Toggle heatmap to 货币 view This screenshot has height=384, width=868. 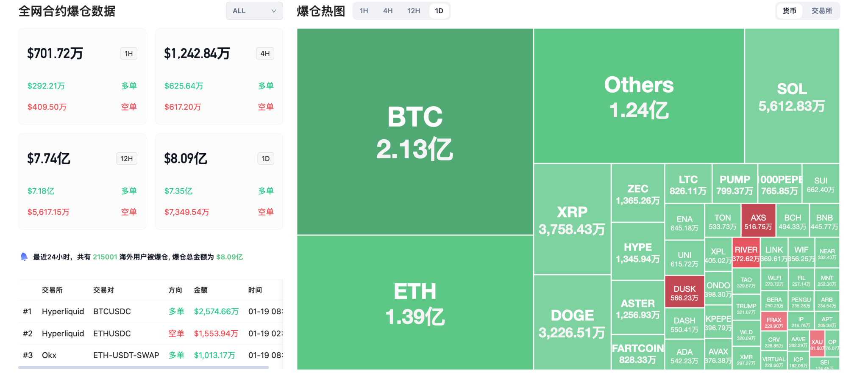tap(789, 11)
